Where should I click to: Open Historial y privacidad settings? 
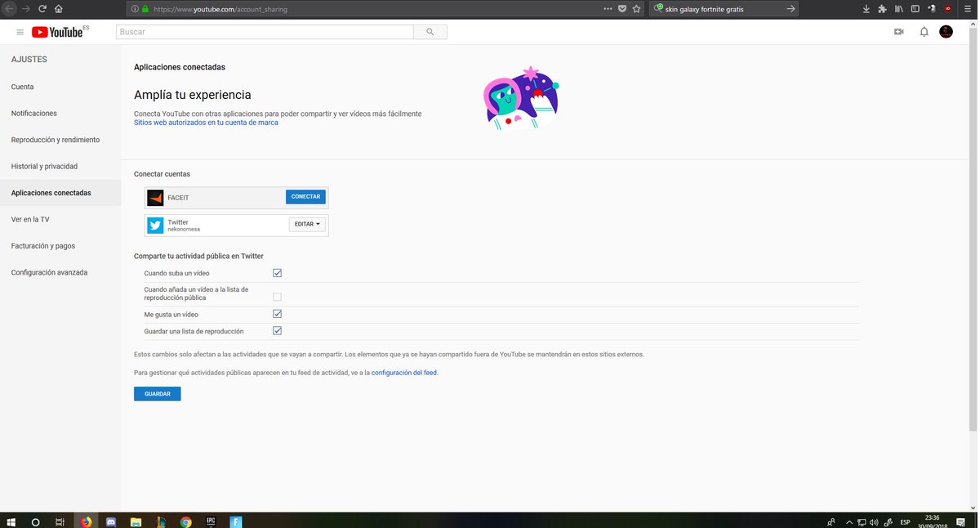[x=44, y=166]
